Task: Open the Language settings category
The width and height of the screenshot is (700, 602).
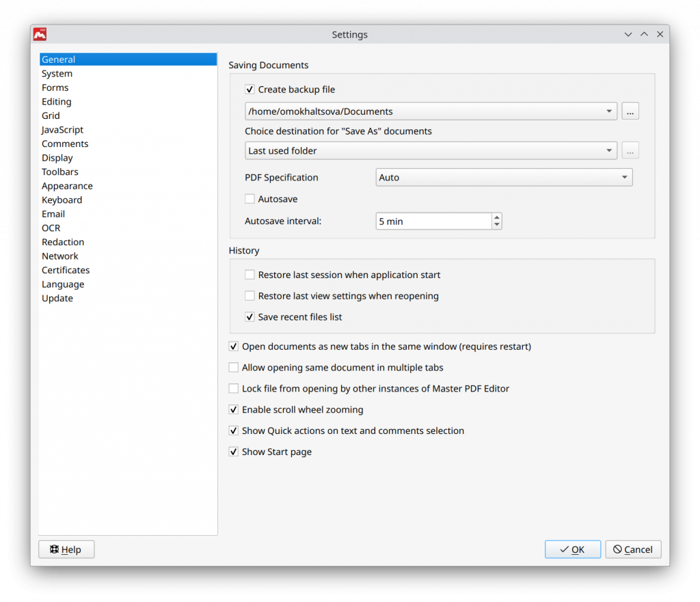Action: [128, 284]
